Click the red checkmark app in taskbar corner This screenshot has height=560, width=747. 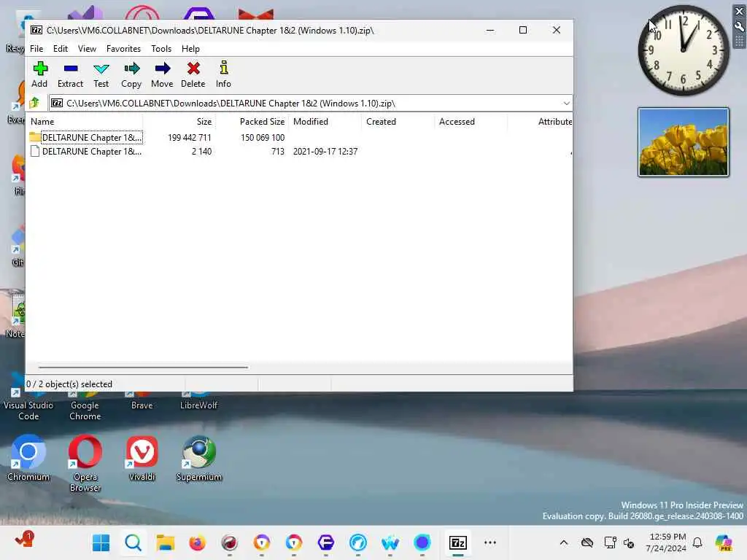(24, 540)
